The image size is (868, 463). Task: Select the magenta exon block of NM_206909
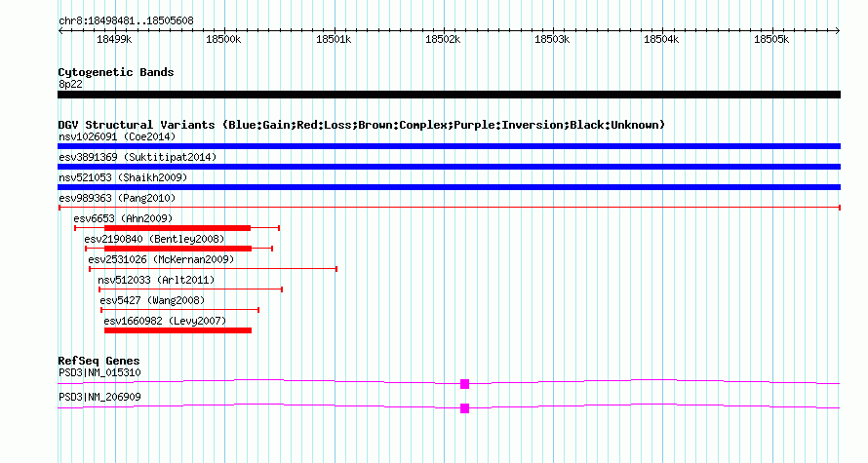pos(464,408)
